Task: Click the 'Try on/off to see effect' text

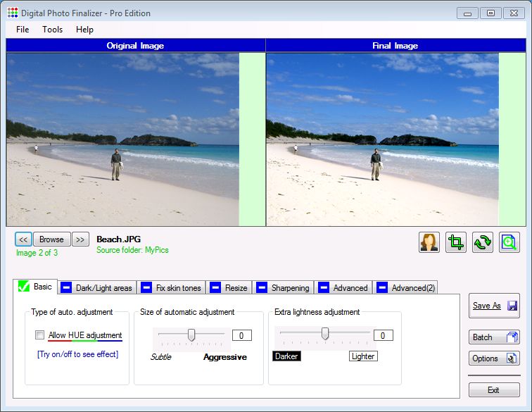Action: 77,354
